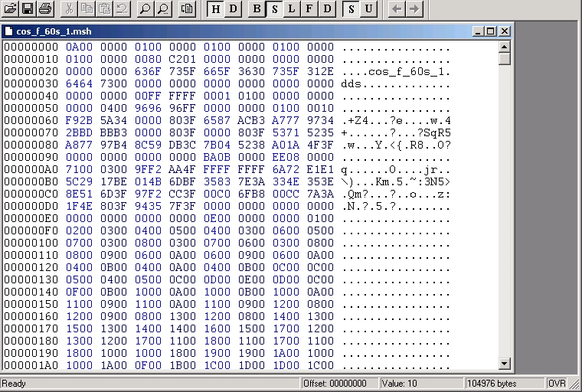Image resolution: width=582 pixels, height=392 pixels.
Task: Click the Undo arrow icon
Action: tap(120, 9)
